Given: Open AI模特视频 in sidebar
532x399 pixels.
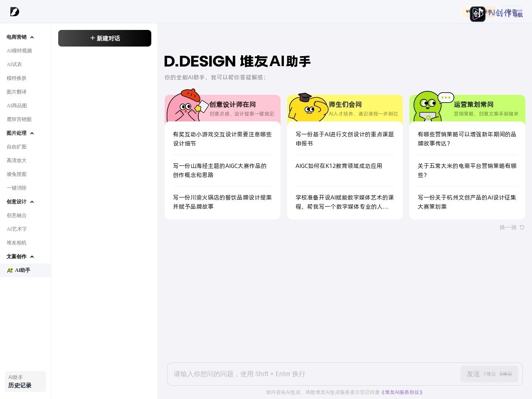Looking at the screenshot, I should [x=19, y=51].
